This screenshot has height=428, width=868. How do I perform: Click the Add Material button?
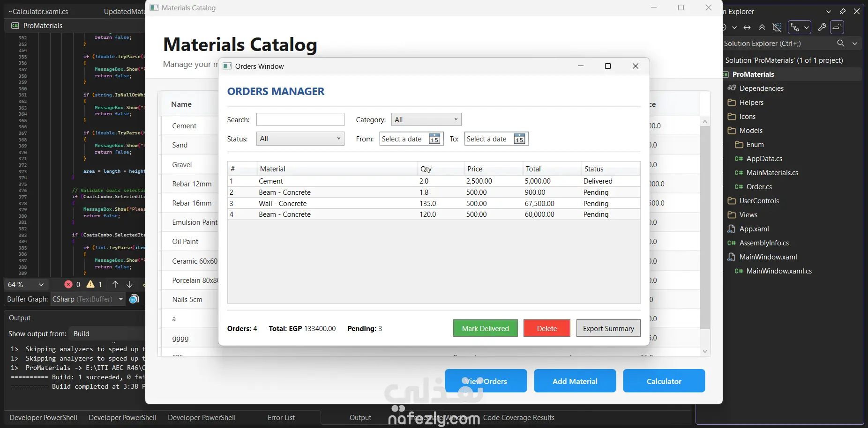click(x=575, y=381)
